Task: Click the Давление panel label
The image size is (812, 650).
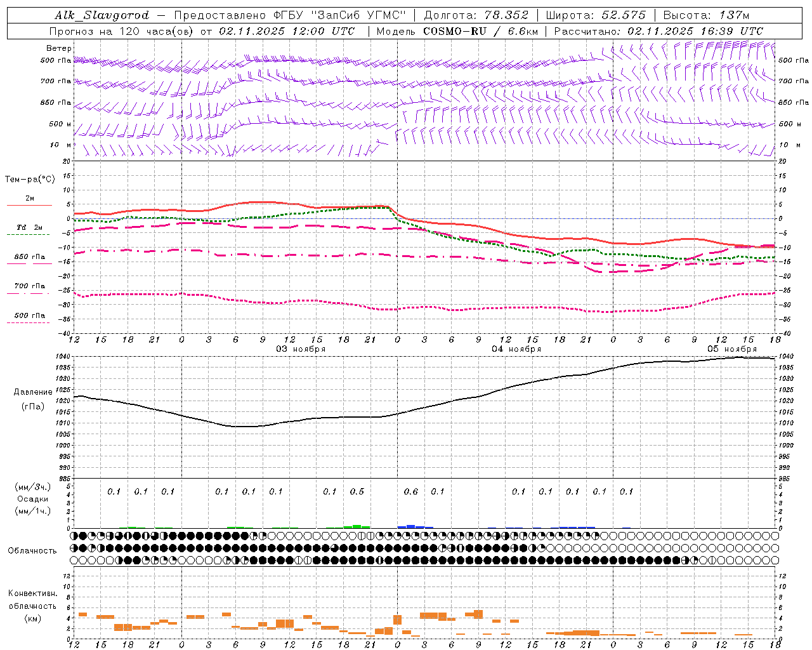Action: [x=32, y=392]
